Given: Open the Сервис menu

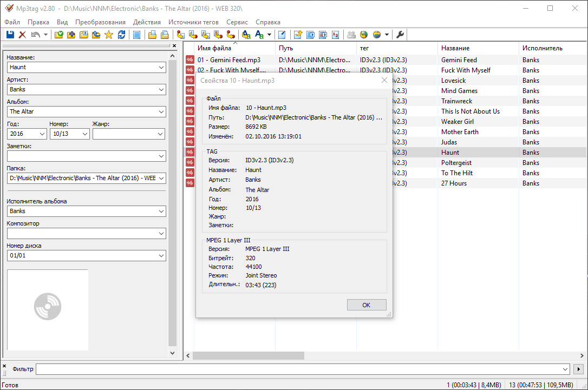Looking at the screenshot, I should (237, 22).
